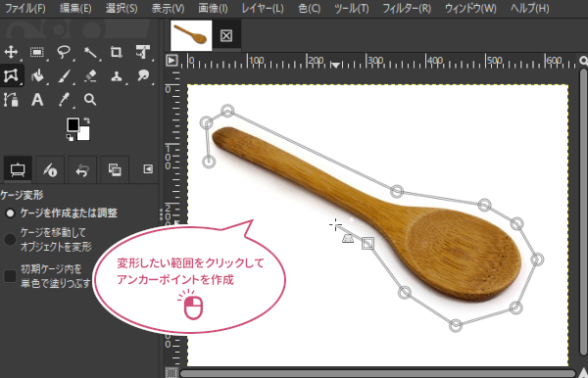The width and height of the screenshot is (588, 378).
Task: Close the spoon image tab
Action: pos(225,35)
